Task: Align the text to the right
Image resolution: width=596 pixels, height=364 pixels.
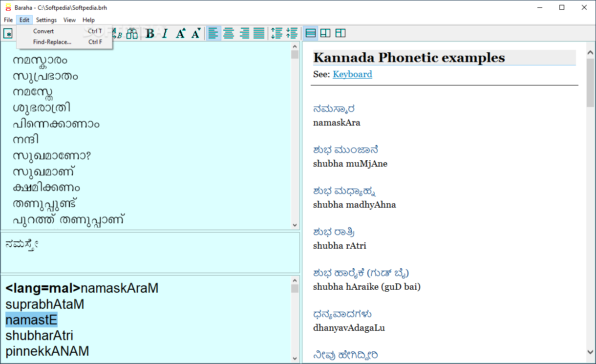Action: (x=243, y=33)
